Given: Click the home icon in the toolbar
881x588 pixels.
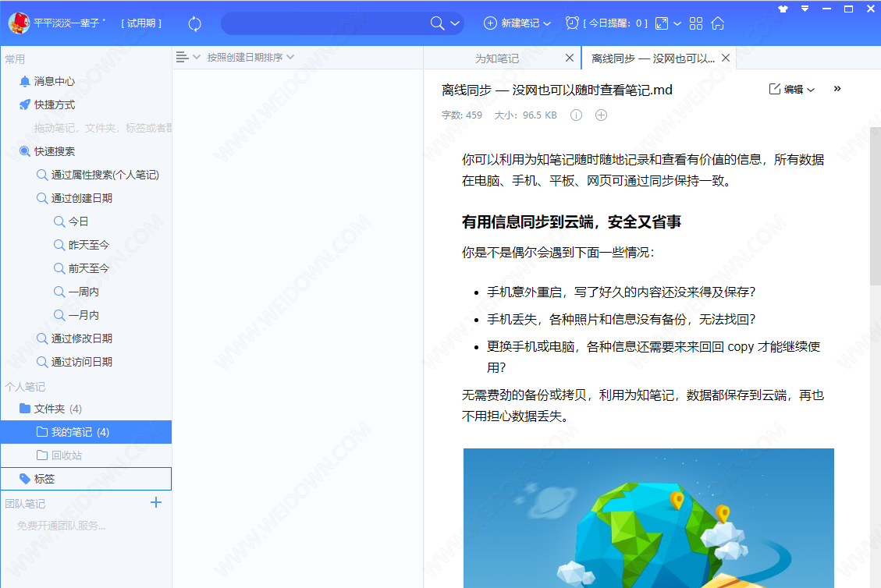Looking at the screenshot, I should click(717, 23).
